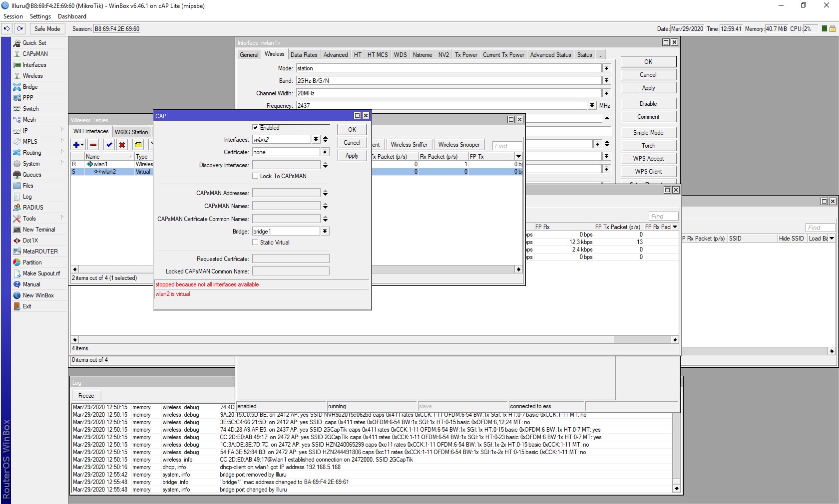Toggle Static Virtual checkbox

[x=256, y=243]
